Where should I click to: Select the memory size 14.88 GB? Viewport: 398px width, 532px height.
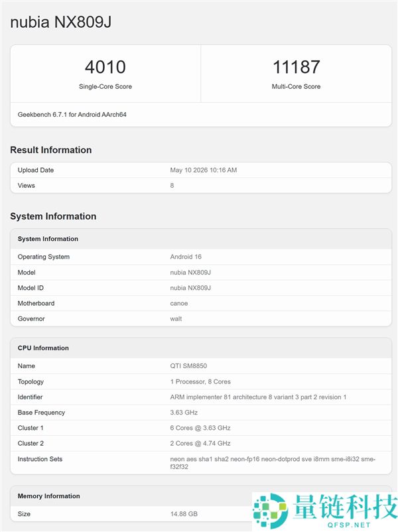click(184, 514)
